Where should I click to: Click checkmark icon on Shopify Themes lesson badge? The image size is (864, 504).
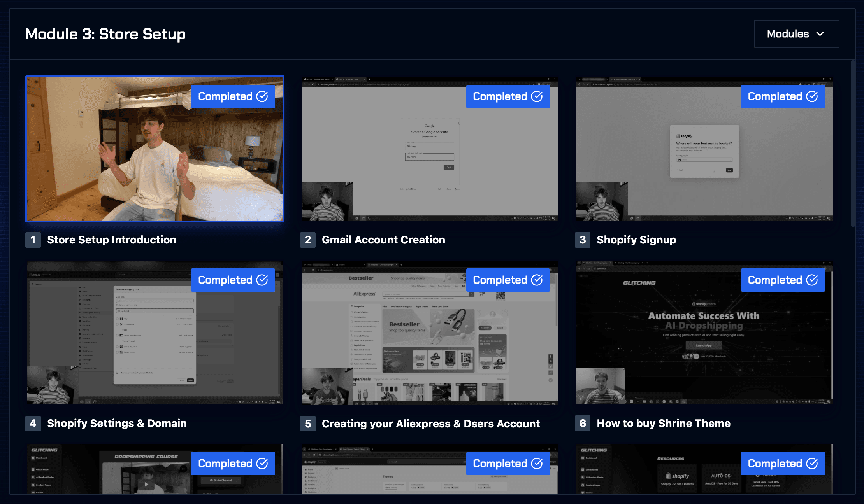(537, 464)
